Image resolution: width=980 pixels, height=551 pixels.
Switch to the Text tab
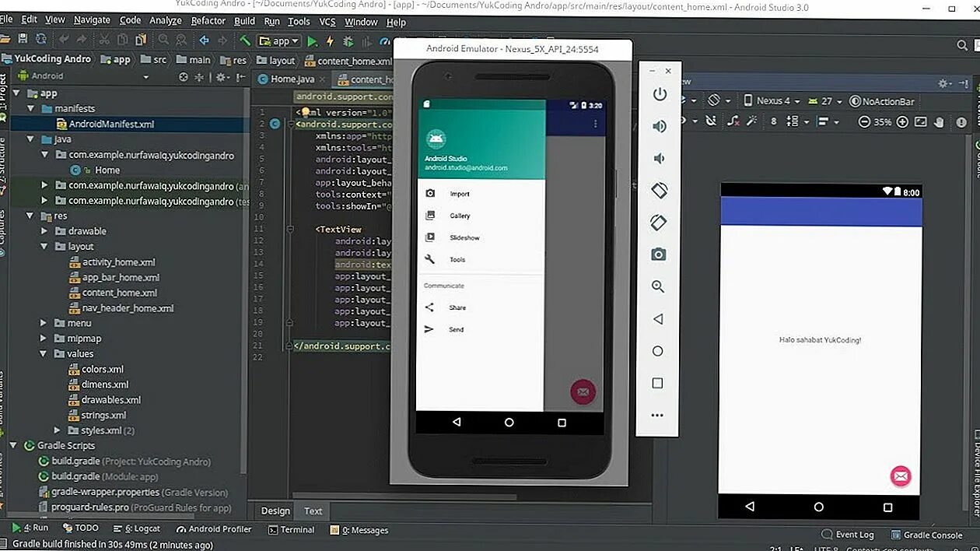point(313,511)
